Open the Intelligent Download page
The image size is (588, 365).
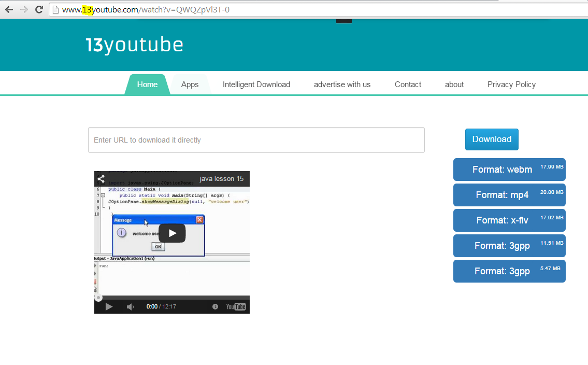click(x=256, y=85)
